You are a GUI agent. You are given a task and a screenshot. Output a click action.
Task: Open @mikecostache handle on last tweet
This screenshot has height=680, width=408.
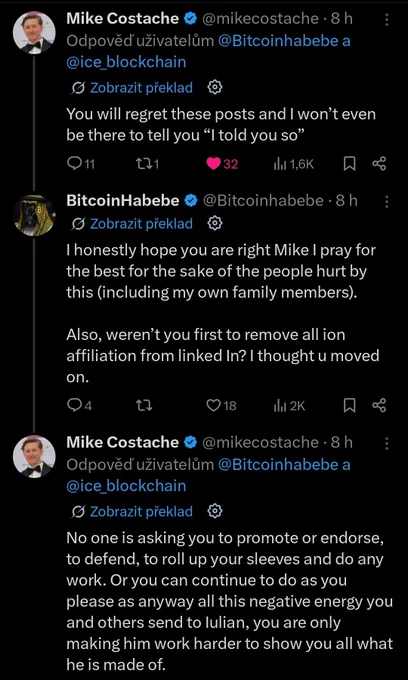261,442
